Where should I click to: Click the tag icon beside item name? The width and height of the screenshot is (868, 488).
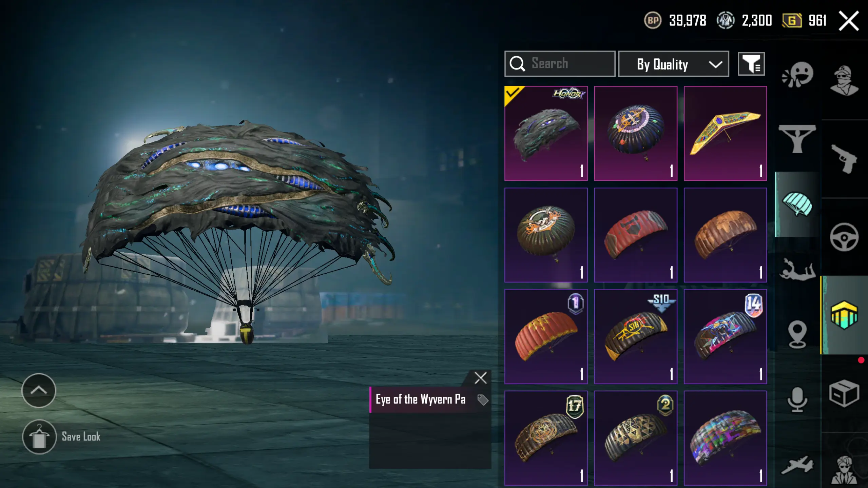tap(482, 400)
